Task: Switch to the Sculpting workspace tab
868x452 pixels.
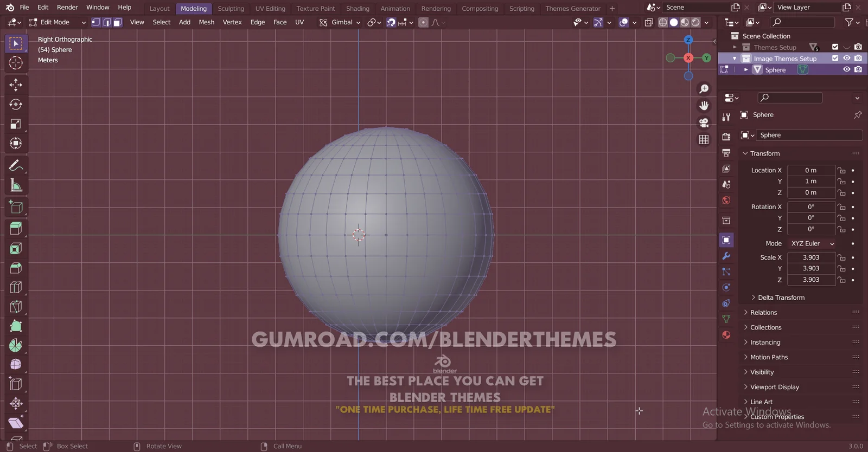Action: [x=231, y=8]
